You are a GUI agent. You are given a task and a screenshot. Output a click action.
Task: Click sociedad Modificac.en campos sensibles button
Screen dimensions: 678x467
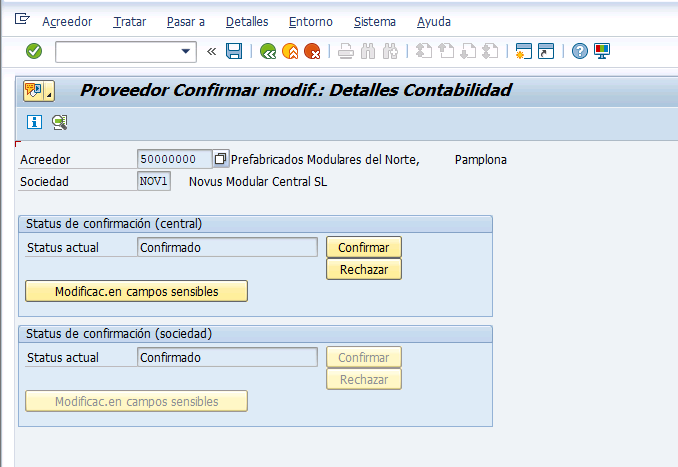click(x=136, y=402)
